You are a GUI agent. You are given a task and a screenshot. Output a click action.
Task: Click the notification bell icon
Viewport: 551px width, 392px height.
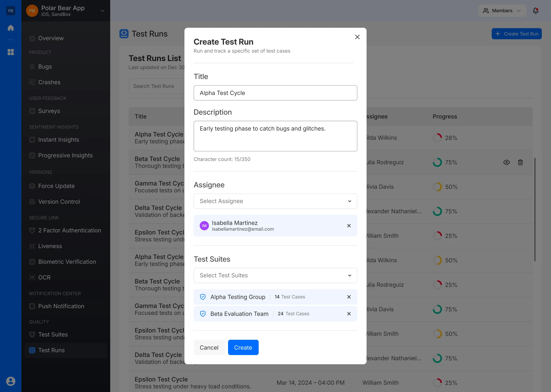click(536, 11)
